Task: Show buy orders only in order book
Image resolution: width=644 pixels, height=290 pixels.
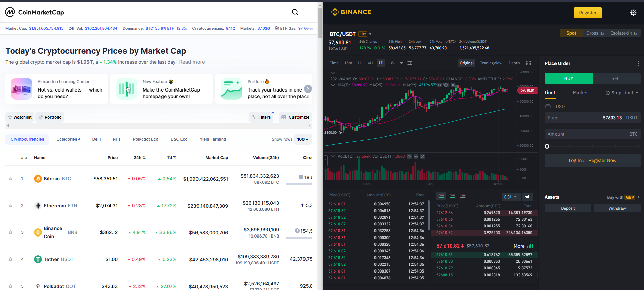Action: pos(452,196)
